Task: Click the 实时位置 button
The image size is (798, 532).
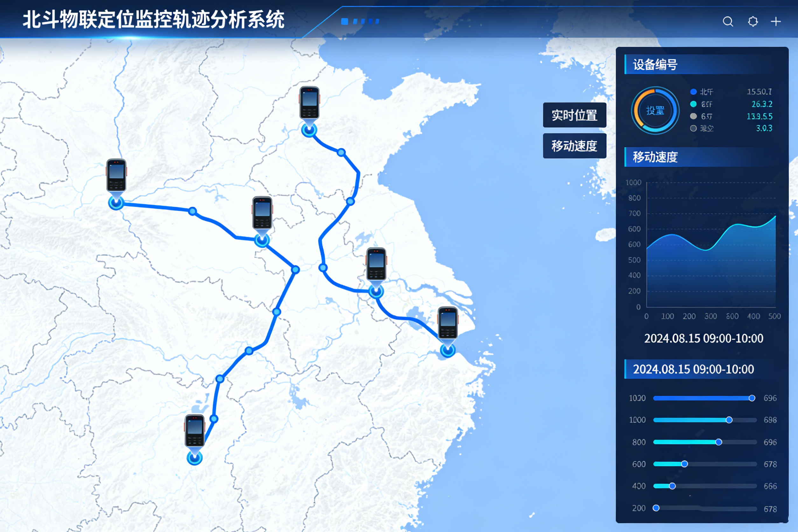Action: [x=574, y=115]
